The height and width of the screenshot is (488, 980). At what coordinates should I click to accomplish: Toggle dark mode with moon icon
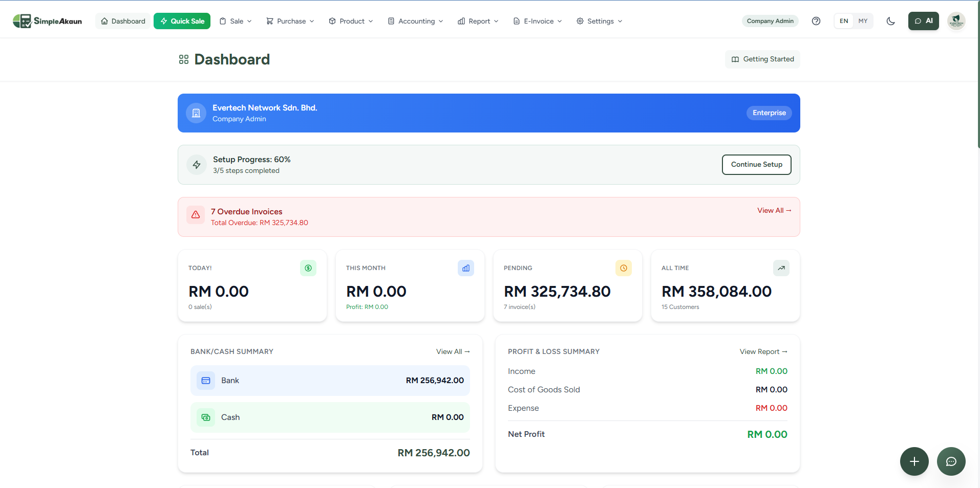[x=890, y=21]
